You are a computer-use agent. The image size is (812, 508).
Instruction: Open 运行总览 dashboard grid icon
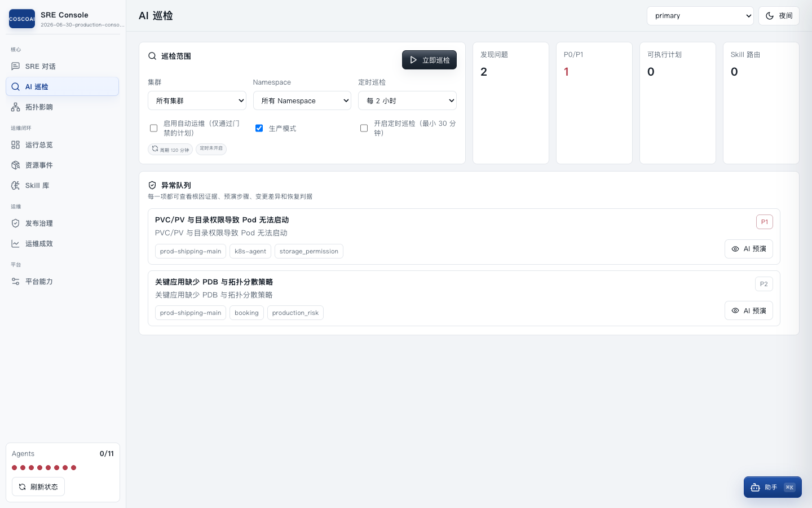[x=16, y=145]
